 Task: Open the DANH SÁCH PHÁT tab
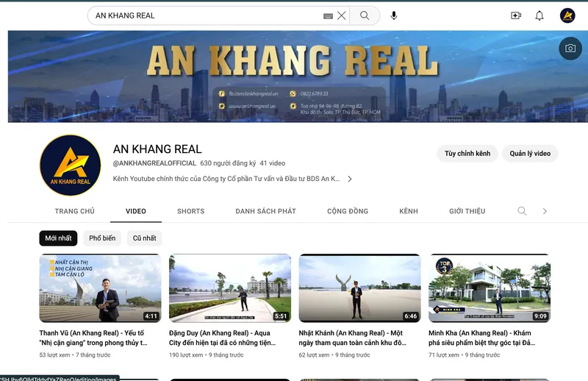tap(266, 211)
